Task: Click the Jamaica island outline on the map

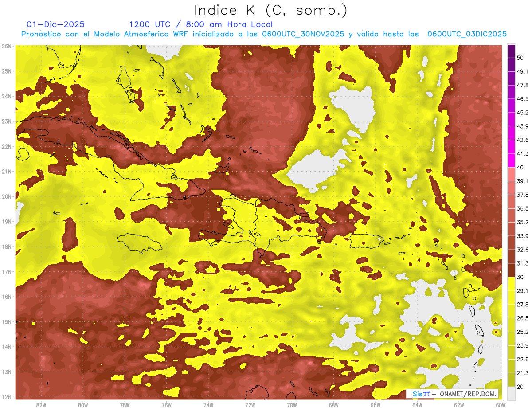Action: pos(140,243)
